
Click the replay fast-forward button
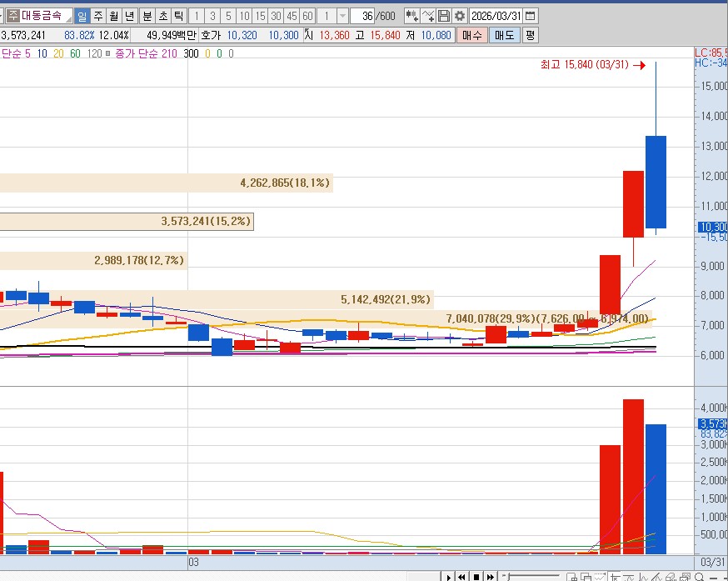point(490,576)
